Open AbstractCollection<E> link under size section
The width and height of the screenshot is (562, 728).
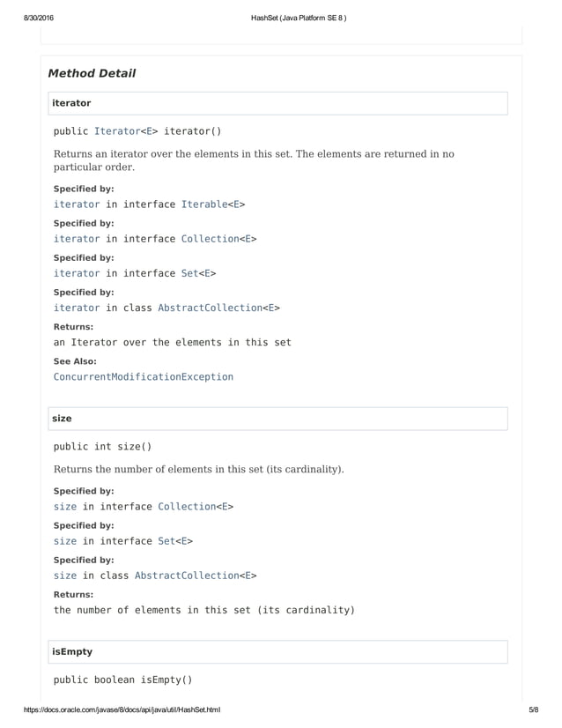click(196, 576)
